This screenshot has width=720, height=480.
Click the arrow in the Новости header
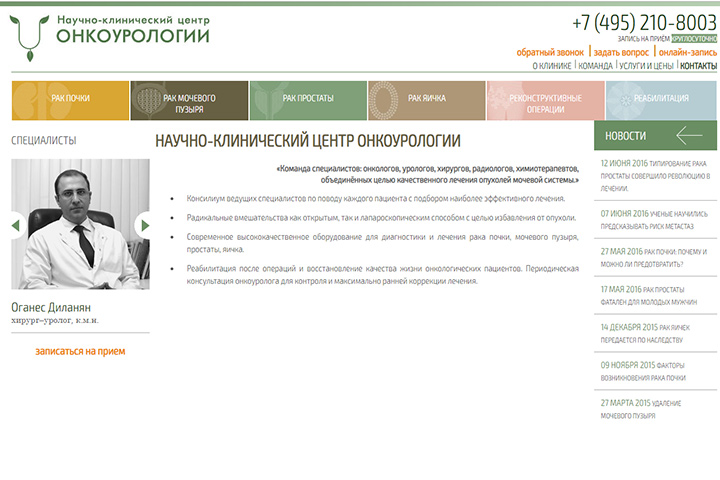coord(689,136)
